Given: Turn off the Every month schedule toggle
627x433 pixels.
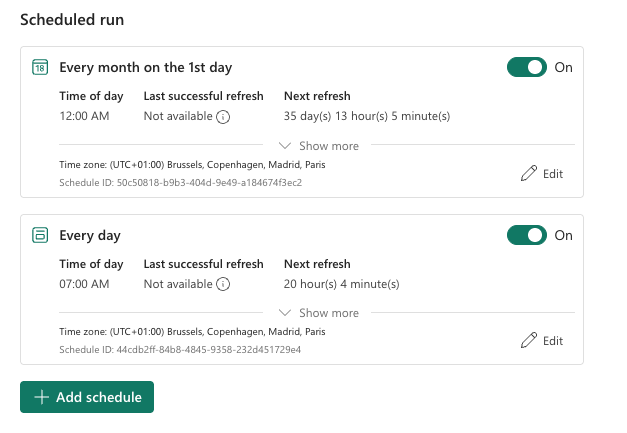Looking at the screenshot, I should (x=527, y=67).
